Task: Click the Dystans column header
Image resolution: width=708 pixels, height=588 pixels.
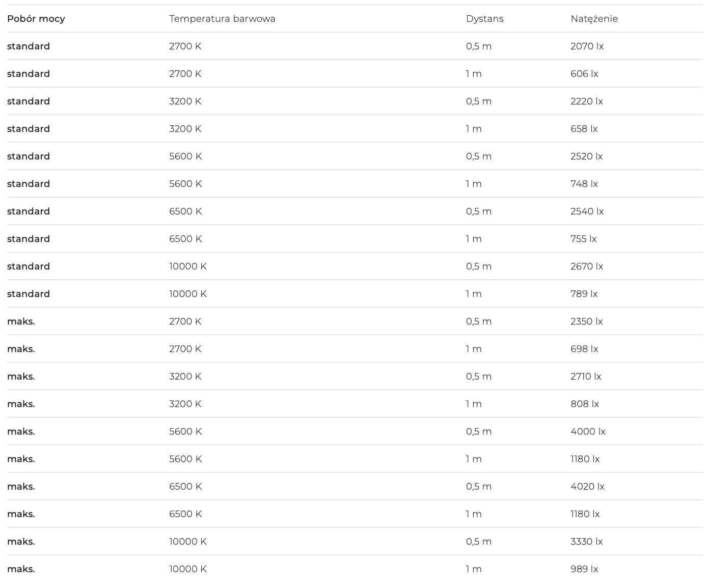Action: tap(484, 19)
